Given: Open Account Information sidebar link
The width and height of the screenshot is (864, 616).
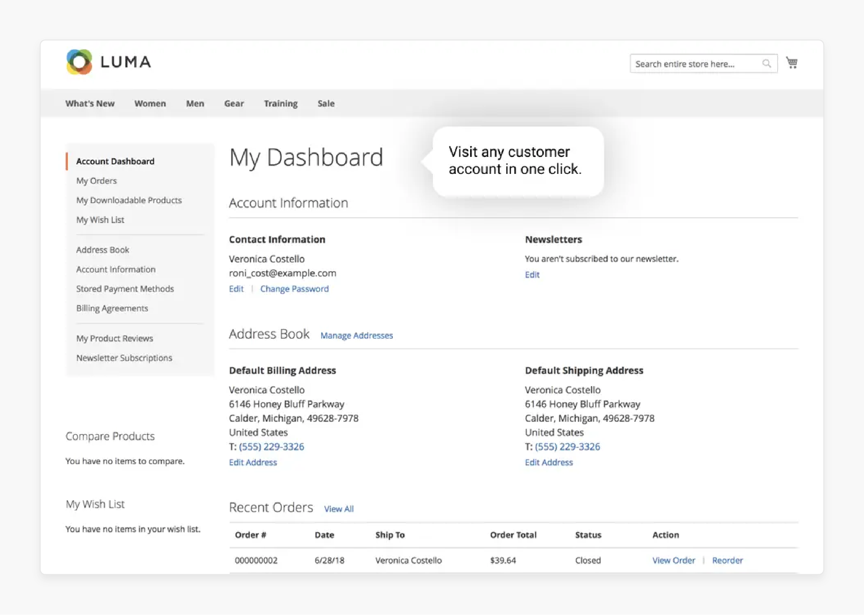Looking at the screenshot, I should tap(116, 270).
